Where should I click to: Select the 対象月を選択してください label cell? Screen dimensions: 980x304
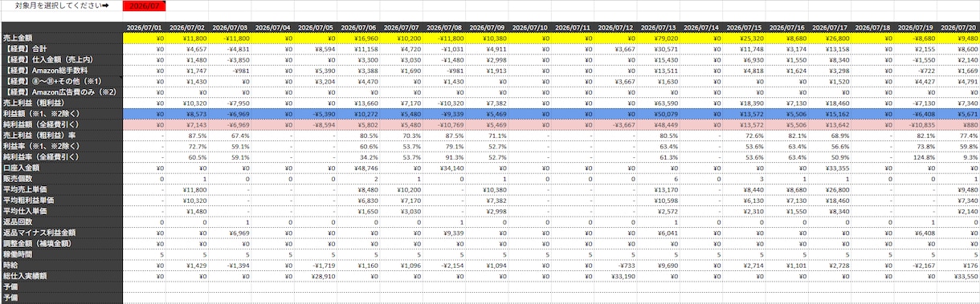click(62, 6)
